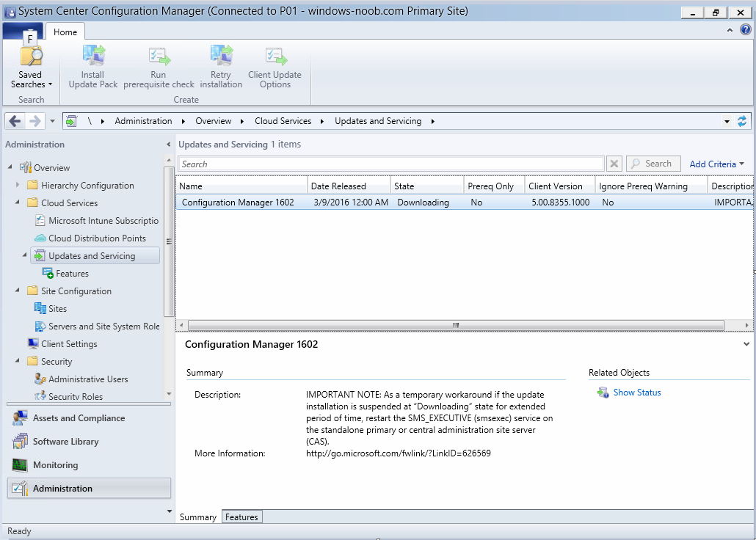Open Client Update Options
Image resolution: width=756 pixels, height=540 pixels.
pos(275,67)
